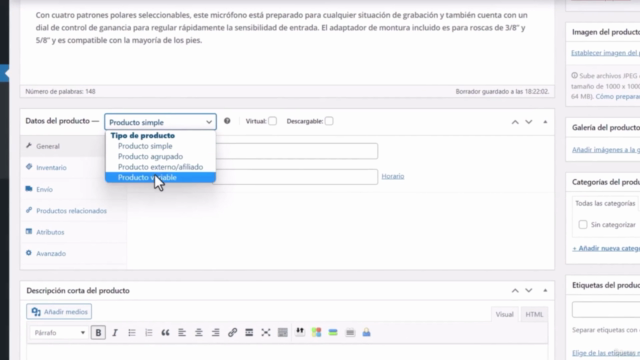Click Establecer imagen del producto link
This screenshot has height=360, width=640.
tap(605, 53)
